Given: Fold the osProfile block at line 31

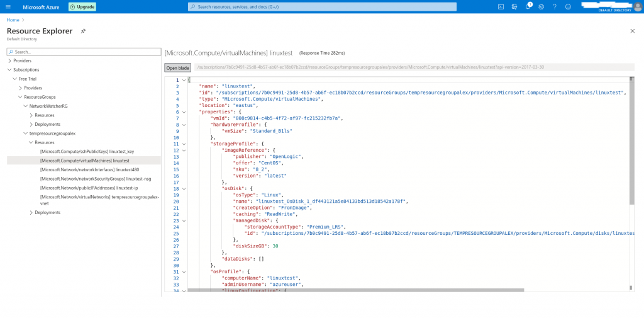Looking at the screenshot, I should (x=184, y=272).
